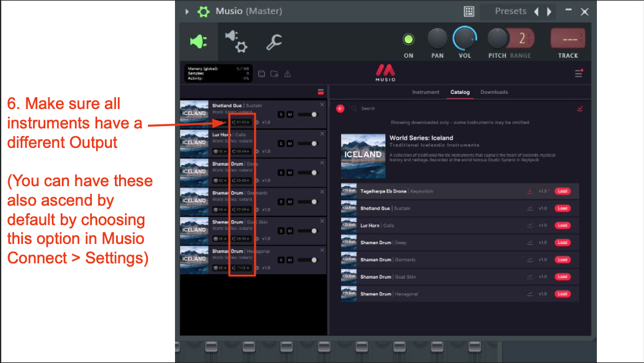Open the gear settings of rack Shaman Drum Deep
644x363 pixels.
(x=257, y=181)
